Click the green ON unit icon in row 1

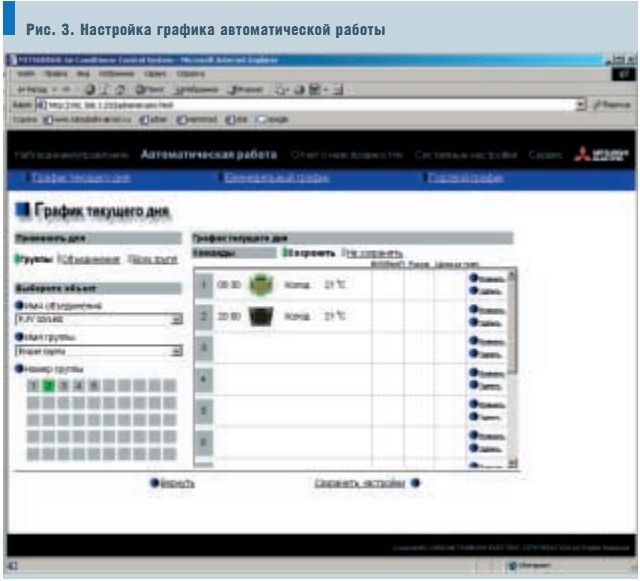[x=260, y=284]
